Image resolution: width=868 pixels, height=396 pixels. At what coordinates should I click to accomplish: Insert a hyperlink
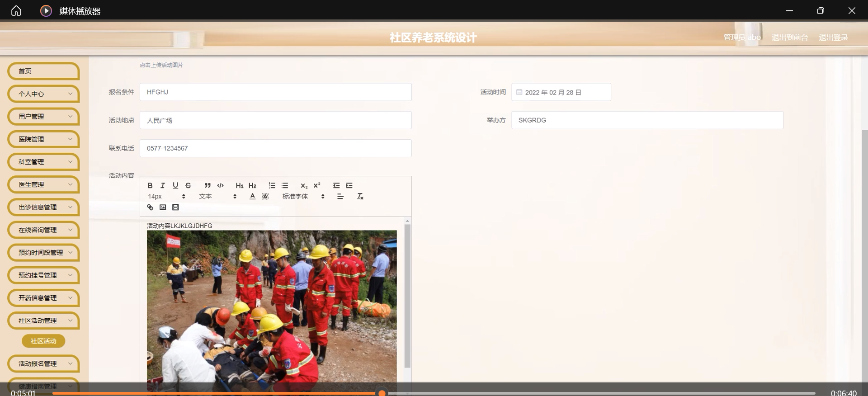[150, 207]
